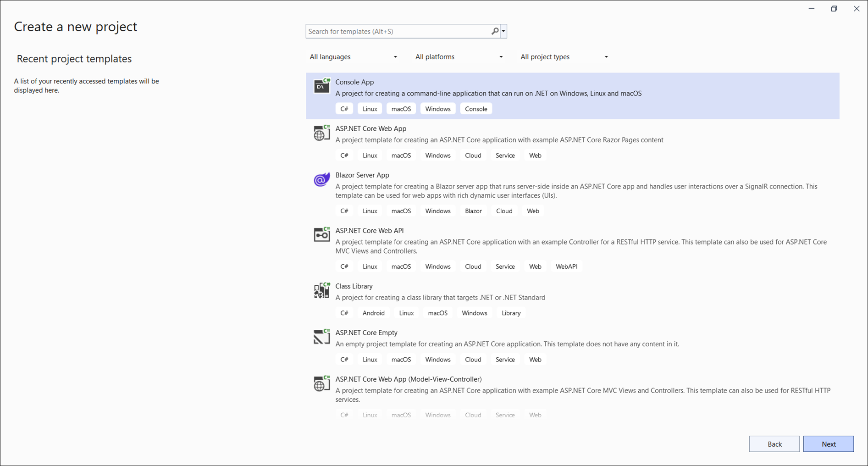
Task: Click the Next button
Action: click(x=828, y=444)
